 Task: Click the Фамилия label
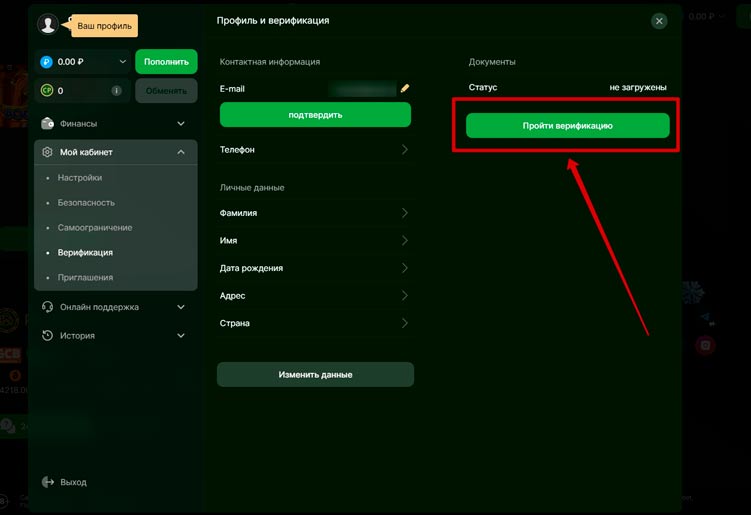[x=238, y=213]
